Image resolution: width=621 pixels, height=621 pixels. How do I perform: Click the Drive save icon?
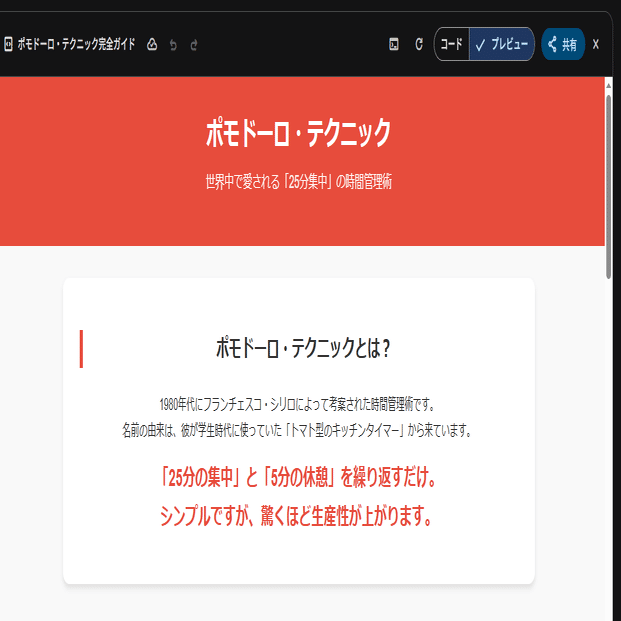152,44
